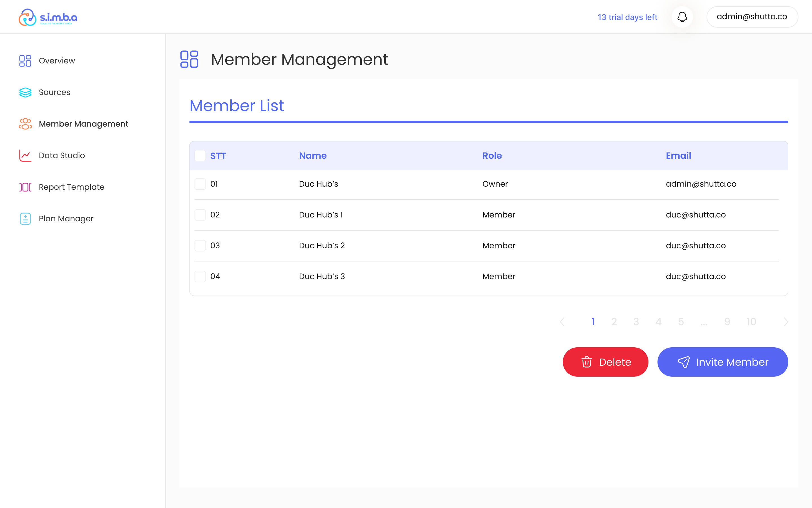Click the name Duc Hub's 1
Screen dimensions: 812x508
[x=321, y=215]
